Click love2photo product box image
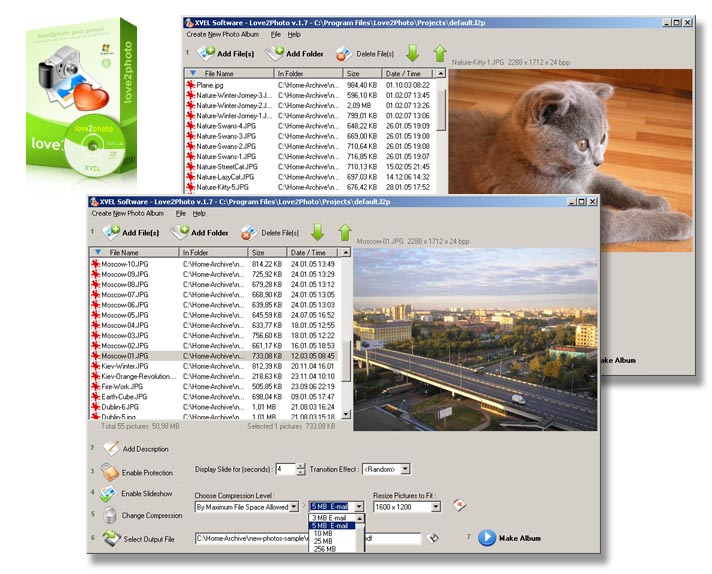The height and width of the screenshot is (574, 712). [82, 98]
